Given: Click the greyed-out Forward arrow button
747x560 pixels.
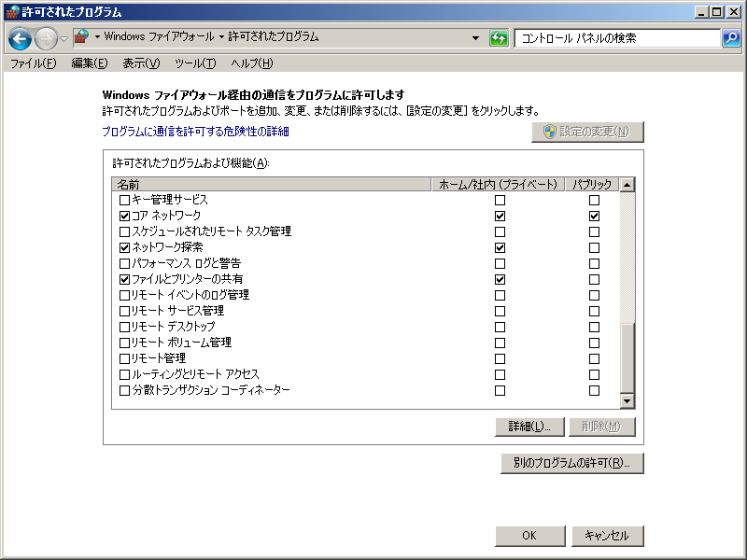Looking at the screenshot, I should [46, 38].
